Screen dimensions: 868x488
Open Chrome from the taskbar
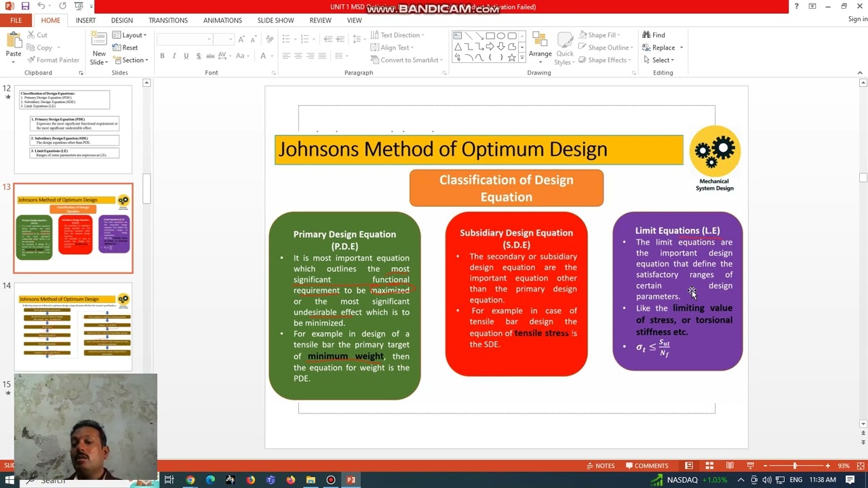coord(191,480)
